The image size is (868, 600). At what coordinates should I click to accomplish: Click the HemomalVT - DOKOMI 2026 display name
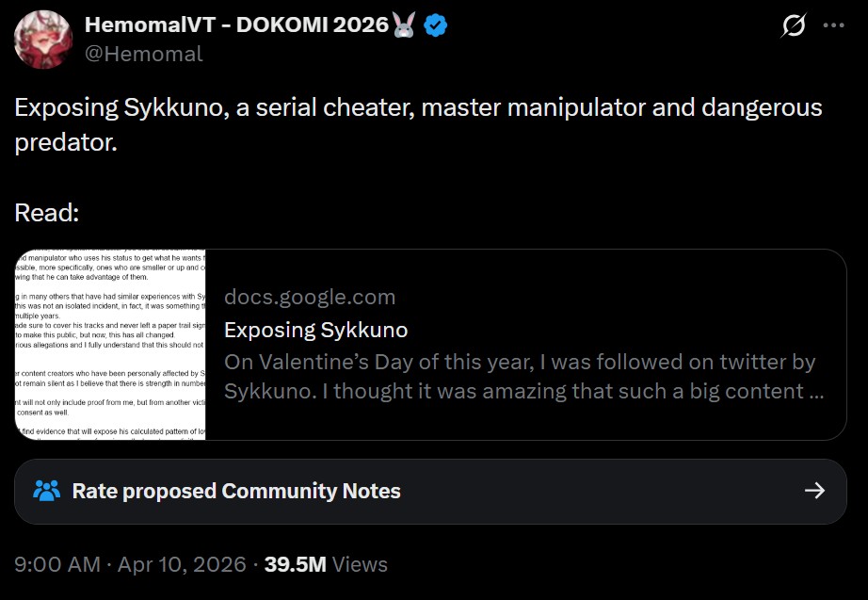235,25
